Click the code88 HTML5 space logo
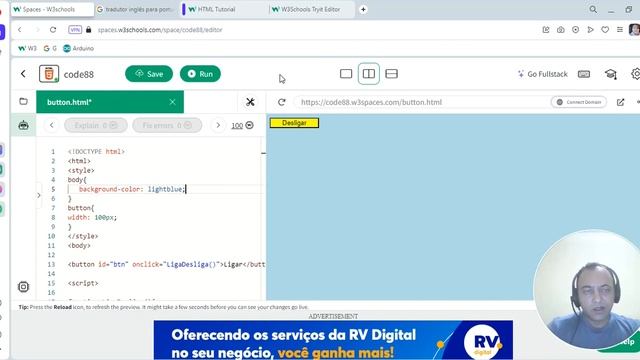Viewport: 640px width, 360px height. point(49,74)
